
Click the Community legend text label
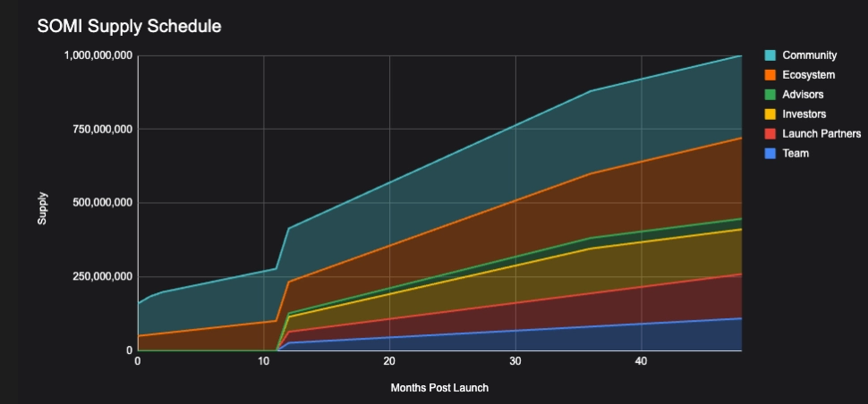(x=809, y=55)
